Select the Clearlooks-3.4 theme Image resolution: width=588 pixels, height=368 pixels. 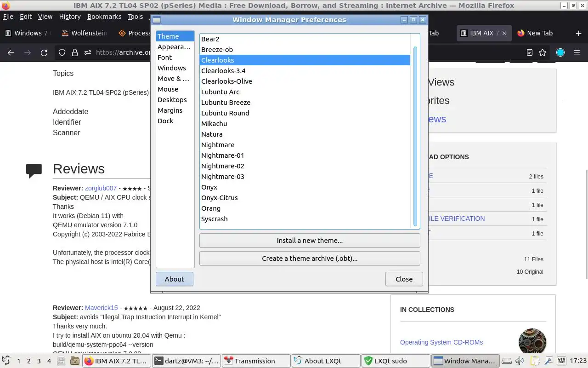[x=305, y=71]
